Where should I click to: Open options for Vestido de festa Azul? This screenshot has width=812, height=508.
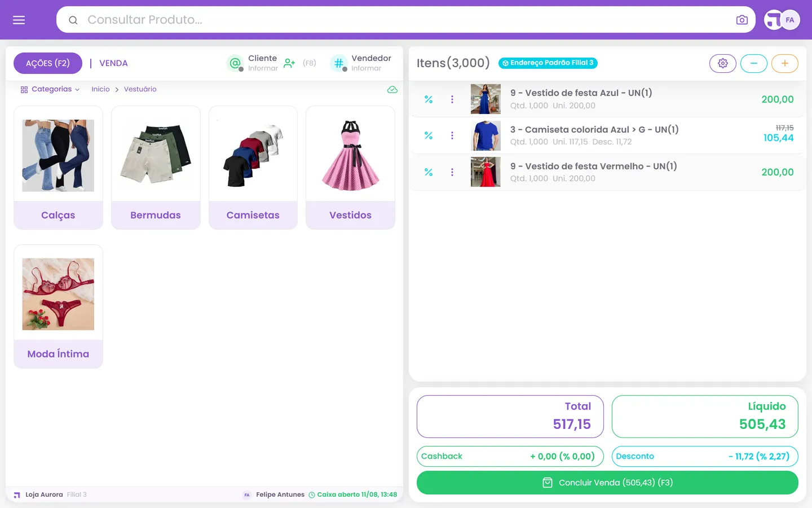452,99
